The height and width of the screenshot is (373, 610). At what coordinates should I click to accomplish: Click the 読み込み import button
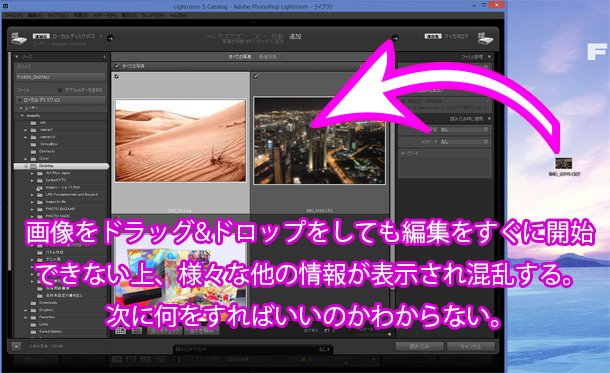click(419, 346)
